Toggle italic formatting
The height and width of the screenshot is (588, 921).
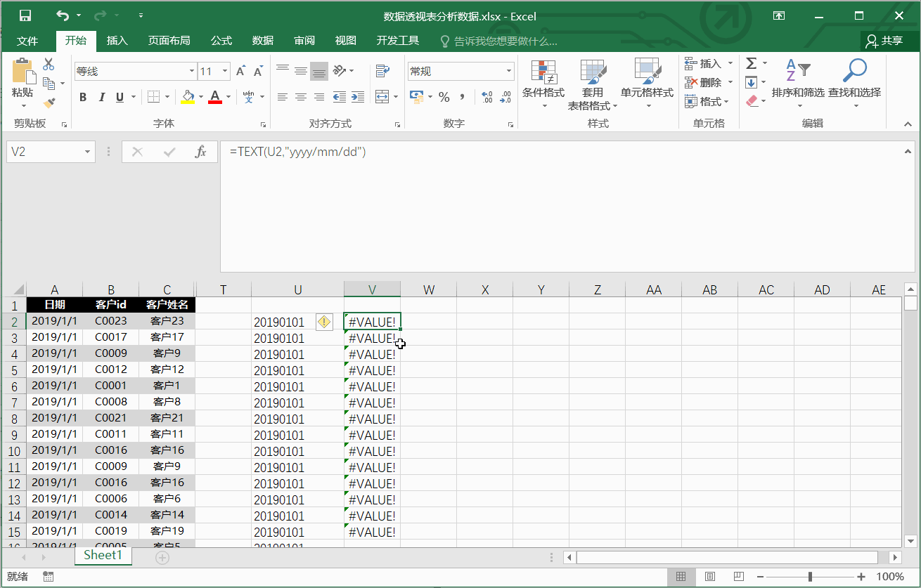pos(101,97)
